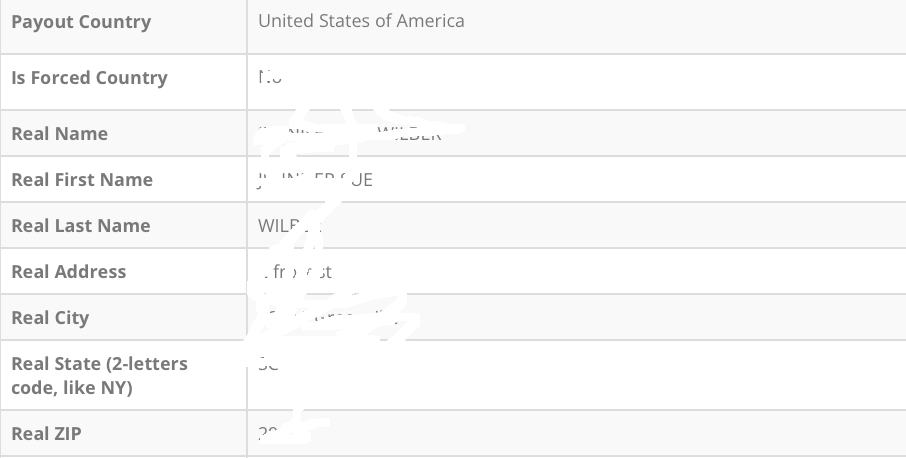Click the Real ZIP label
The image size is (906, 458).
[46, 434]
